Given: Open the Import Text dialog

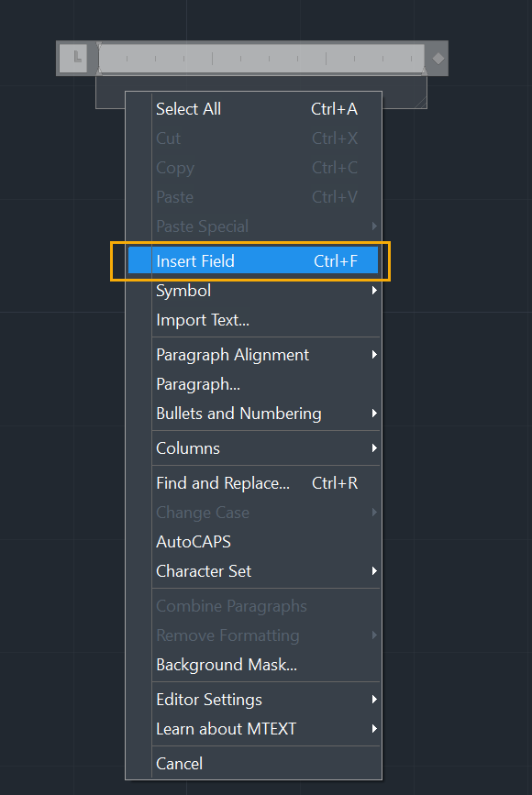Looking at the screenshot, I should pyautogui.click(x=253, y=320).
